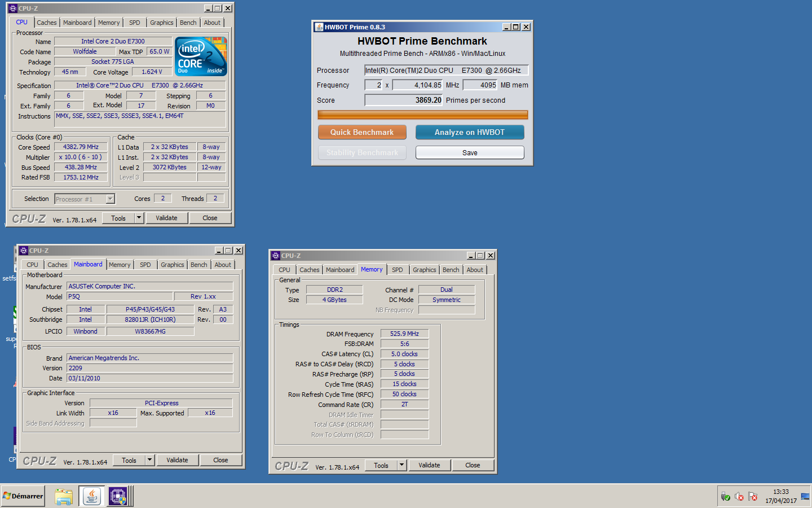This screenshot has height=508, width=812.
Task: Open Caches tab in Memory window
Action: 310,270
